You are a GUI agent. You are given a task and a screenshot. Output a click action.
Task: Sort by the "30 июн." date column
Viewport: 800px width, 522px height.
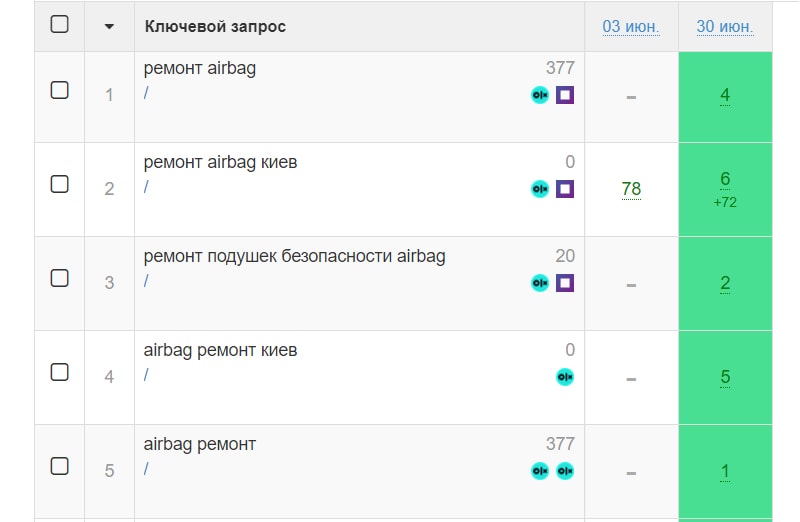coord(725,26)
